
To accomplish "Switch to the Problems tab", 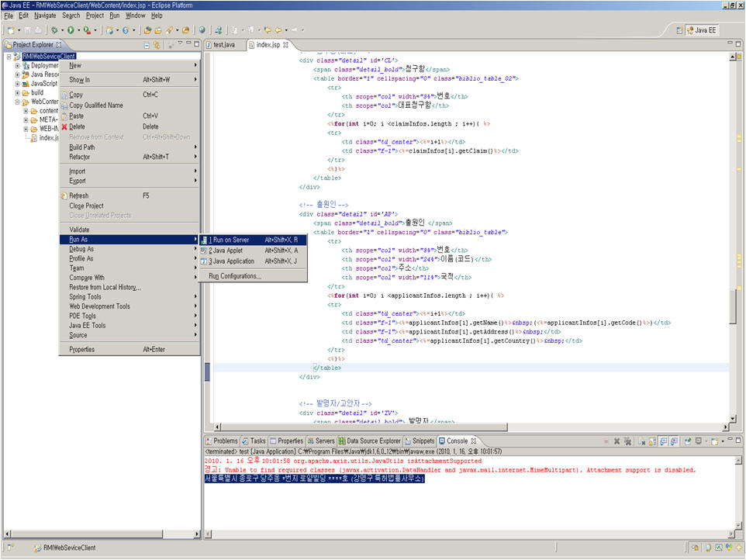I will [225, 441].
